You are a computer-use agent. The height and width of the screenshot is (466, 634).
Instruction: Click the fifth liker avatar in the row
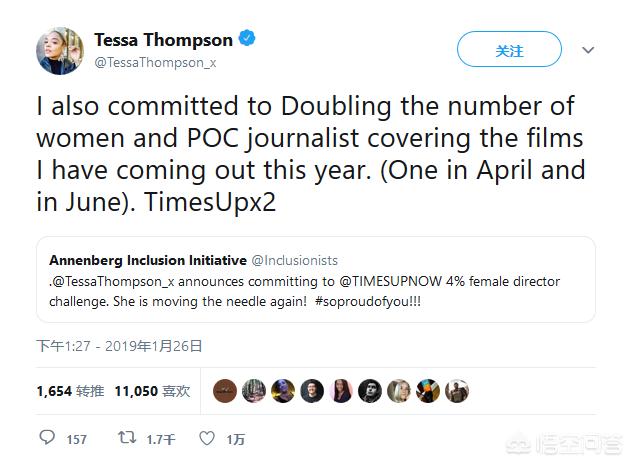point(342,391)
